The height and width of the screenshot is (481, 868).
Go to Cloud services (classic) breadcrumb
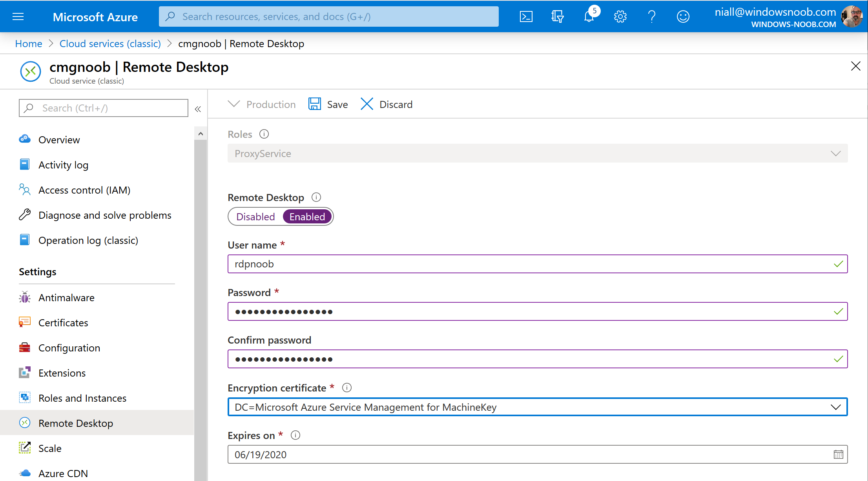[x=110, y=44]
